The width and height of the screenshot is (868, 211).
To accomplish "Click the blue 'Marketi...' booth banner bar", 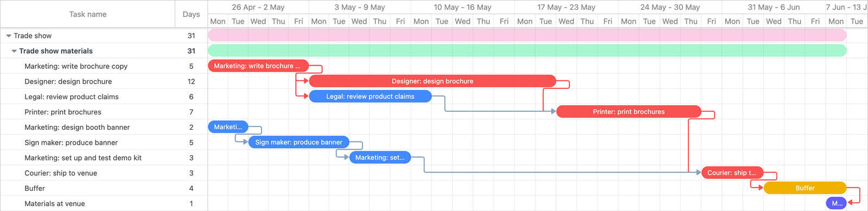I will [228, 127].
